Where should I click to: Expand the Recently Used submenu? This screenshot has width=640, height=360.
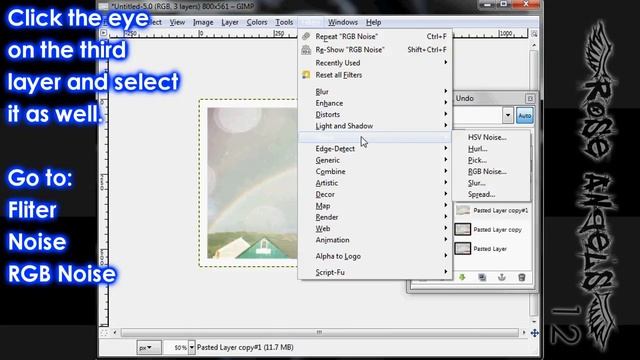point(376,63)
